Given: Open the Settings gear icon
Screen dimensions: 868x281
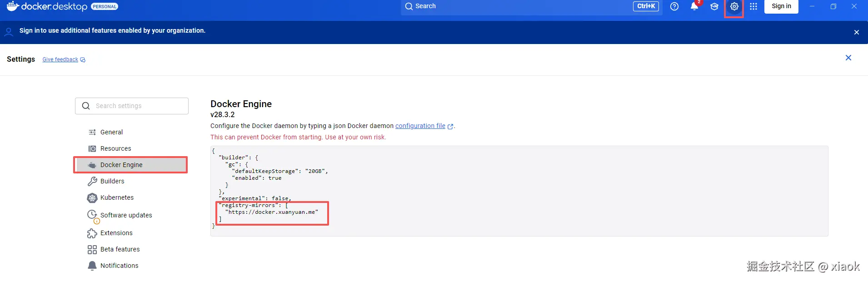Looking at the screenshot, I should (734, 6).
